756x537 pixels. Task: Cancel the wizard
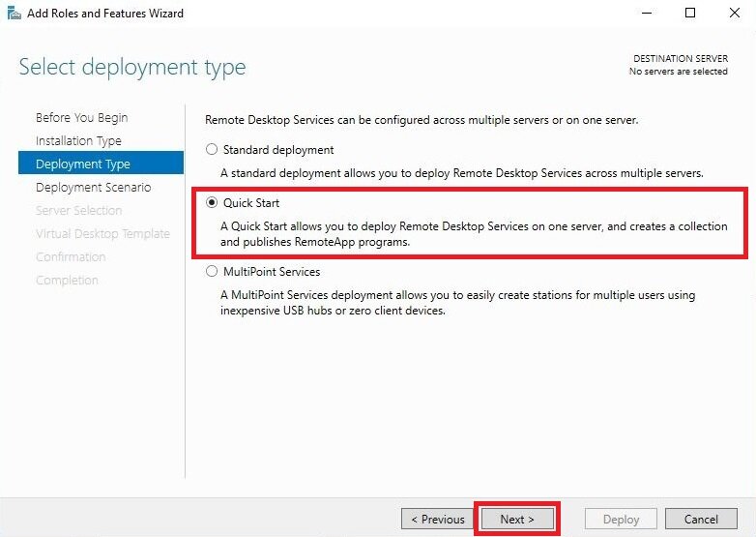[x=701, y=520]
